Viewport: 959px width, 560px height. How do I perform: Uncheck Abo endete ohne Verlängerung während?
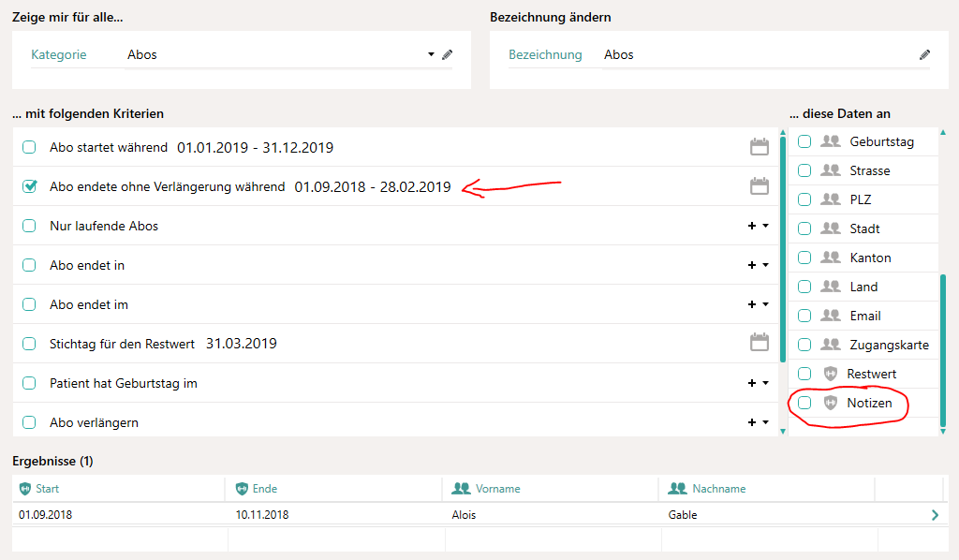(x=29, y=185)
